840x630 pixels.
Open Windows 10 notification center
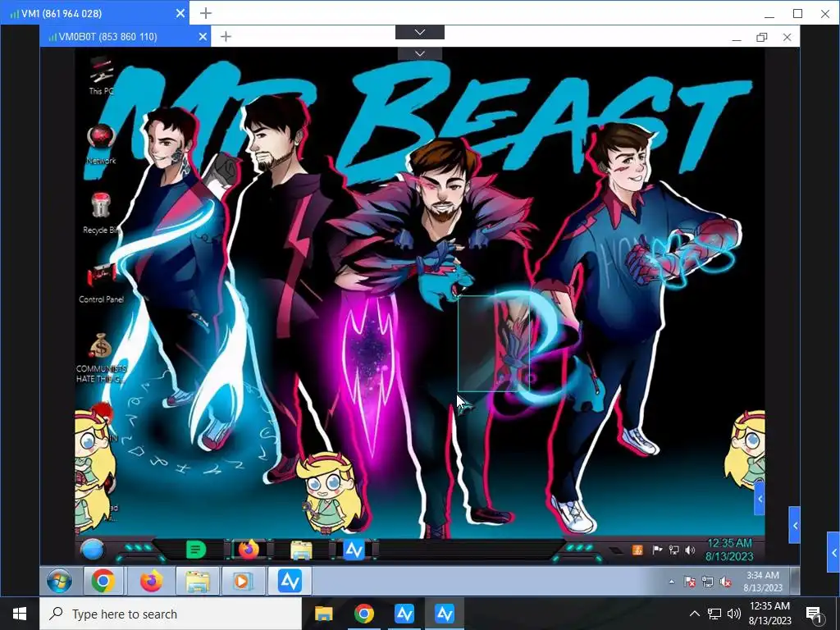(x=815, y=614)
